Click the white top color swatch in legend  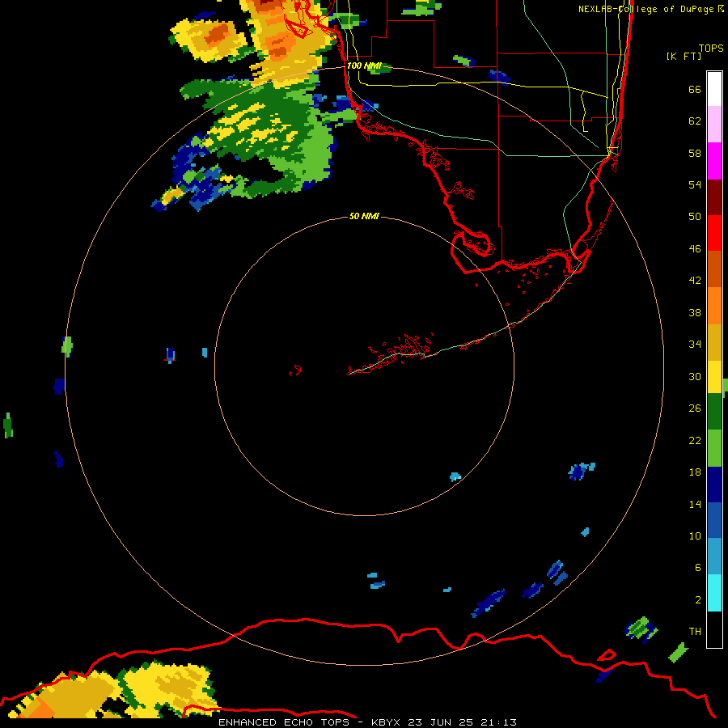(714, 89)
